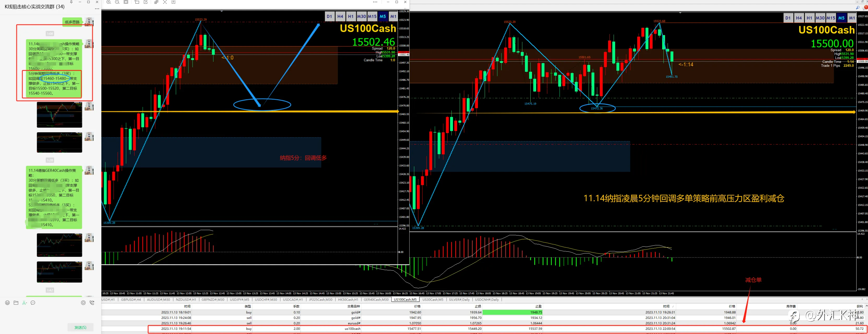This screenshot has height=334, width=868.
Task: Zoom out using the image viewer magnifier-minus icon
Action: [x=117, y=2]
